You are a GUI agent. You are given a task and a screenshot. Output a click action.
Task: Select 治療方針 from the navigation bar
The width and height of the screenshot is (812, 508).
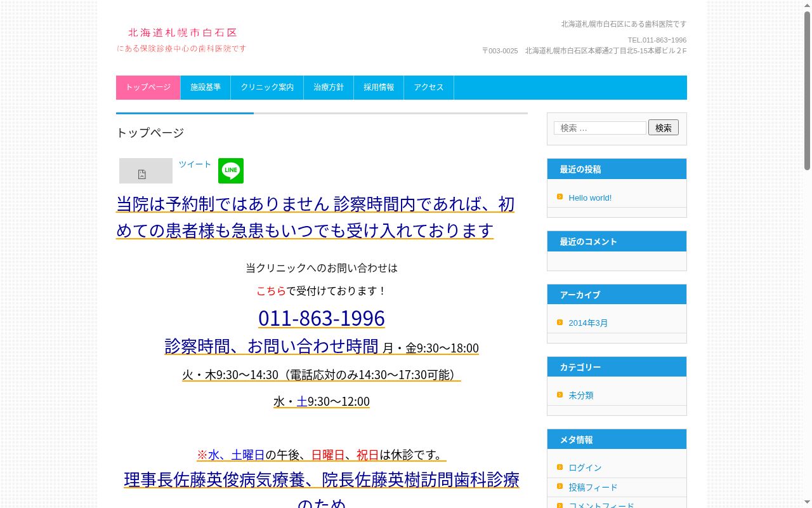click(x=329, y=88)
